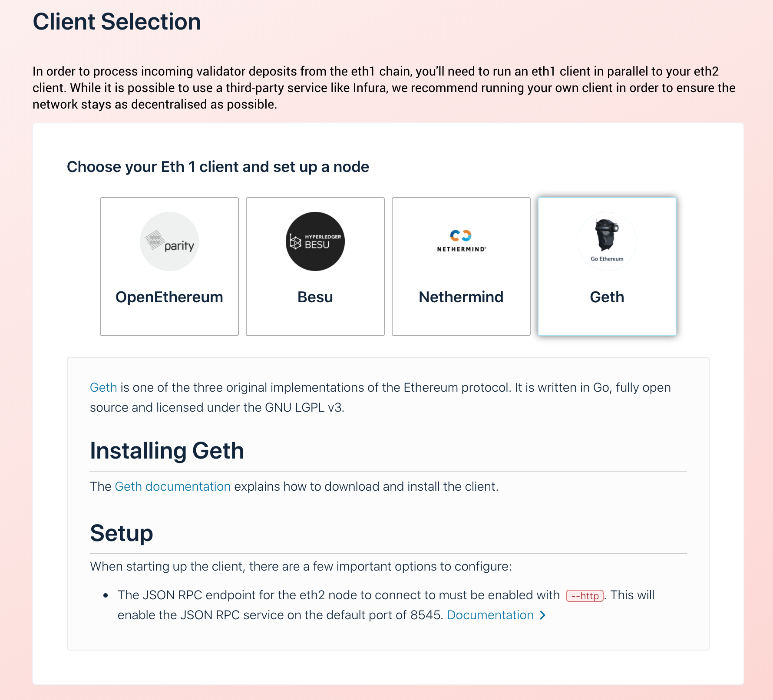Open the Geth documentation link
Screen dimensions: 773x700
(x=172, y=486)
